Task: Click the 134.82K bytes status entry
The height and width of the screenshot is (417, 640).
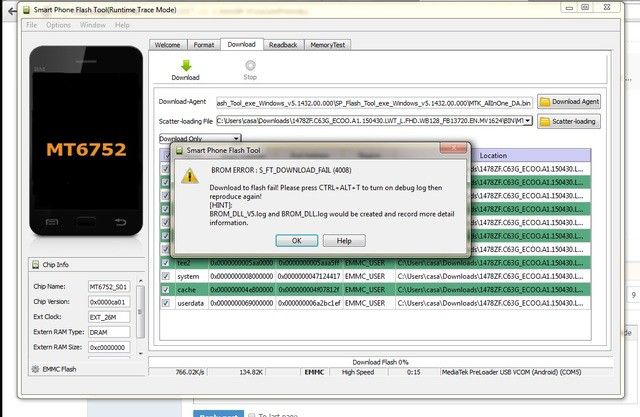Action: pos(251,372)
